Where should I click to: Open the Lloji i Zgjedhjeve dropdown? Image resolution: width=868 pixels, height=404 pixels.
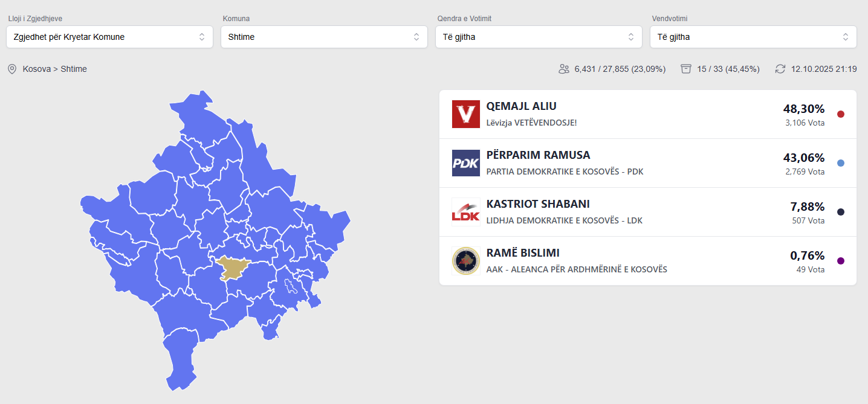point(109,37)
